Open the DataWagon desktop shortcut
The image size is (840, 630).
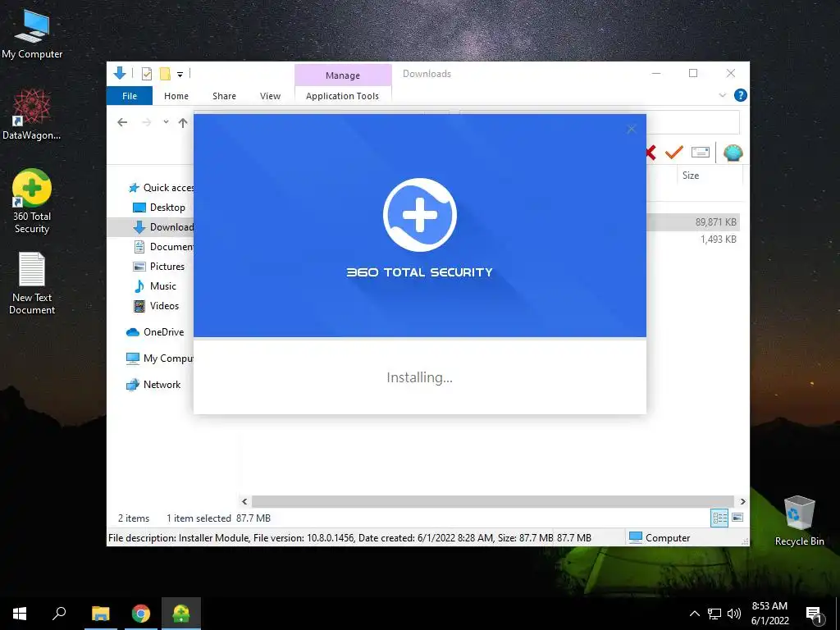pyautogui.click(x=32, y=114)
